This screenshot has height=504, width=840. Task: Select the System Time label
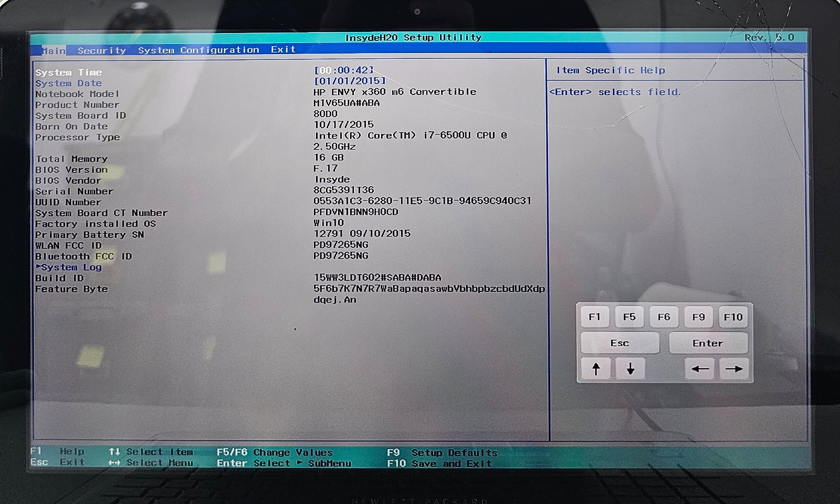(69, 72)
